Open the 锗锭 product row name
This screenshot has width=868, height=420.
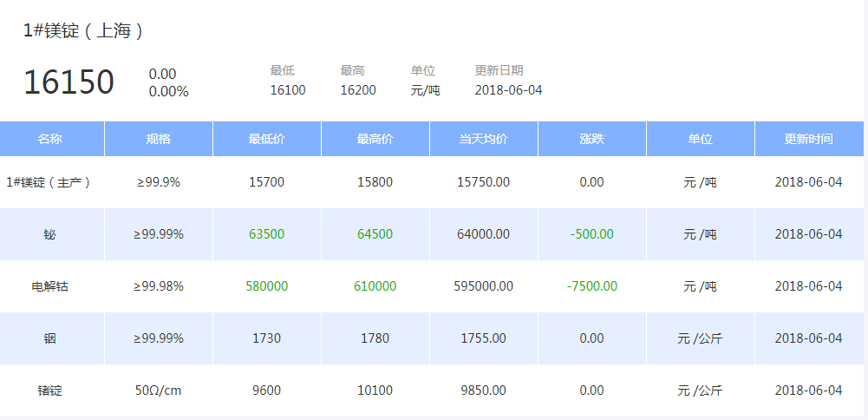pos(49,390)
